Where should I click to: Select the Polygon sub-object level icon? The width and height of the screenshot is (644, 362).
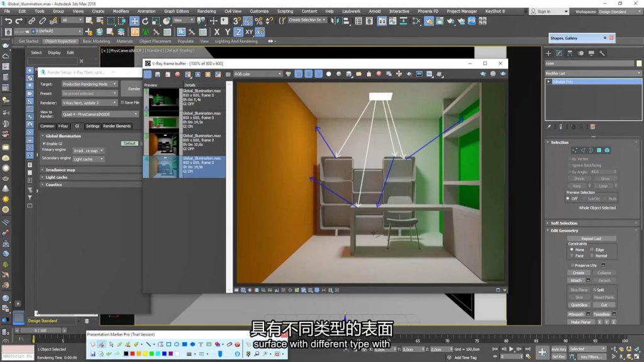599,150
